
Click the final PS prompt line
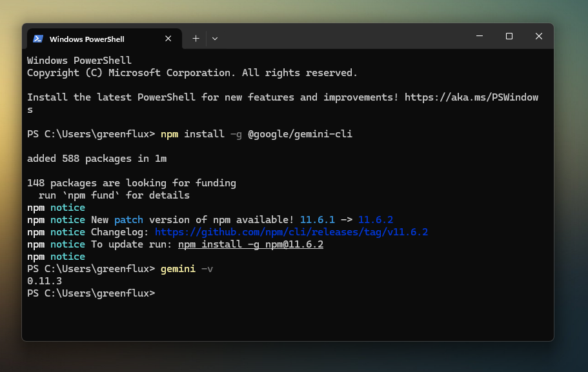point(90,293)
